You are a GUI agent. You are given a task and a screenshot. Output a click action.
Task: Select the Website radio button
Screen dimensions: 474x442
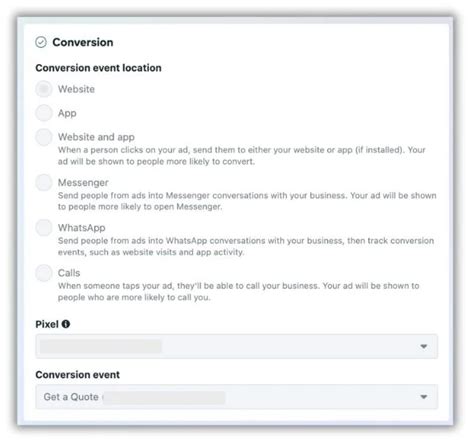[44, 89]
